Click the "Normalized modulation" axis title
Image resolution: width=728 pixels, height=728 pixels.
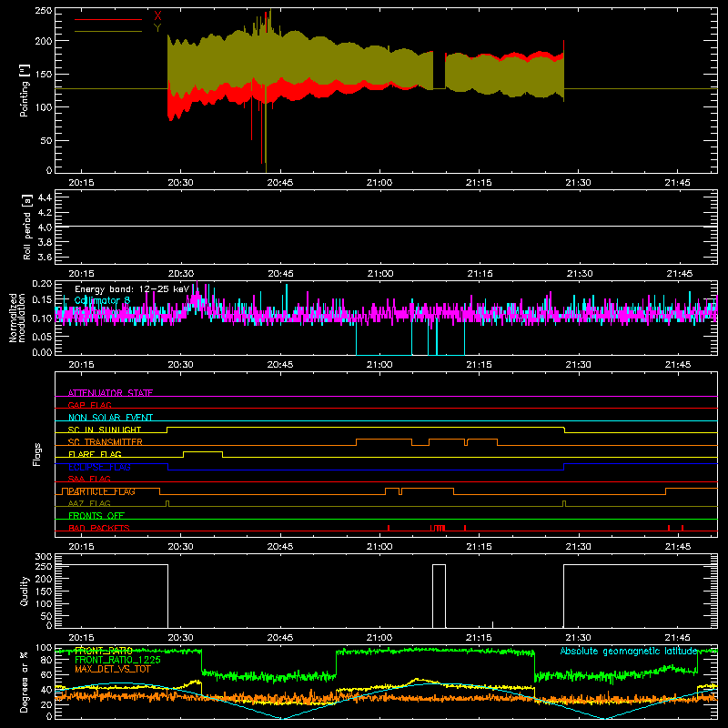pos(17,318)
